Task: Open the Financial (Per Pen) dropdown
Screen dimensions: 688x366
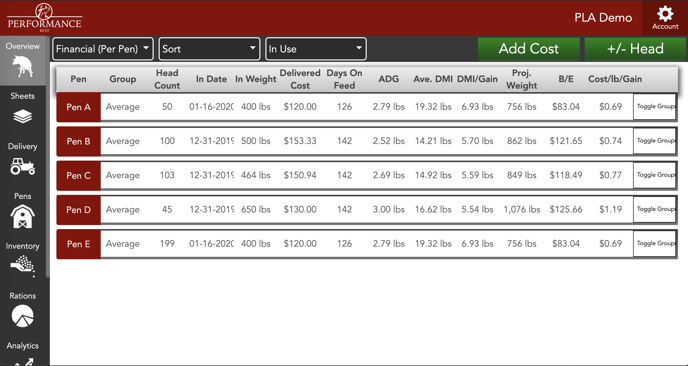Action: (103, 49)
